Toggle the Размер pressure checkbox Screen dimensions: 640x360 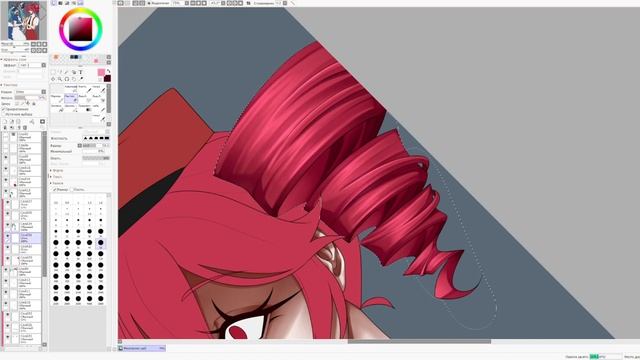(54, 189)
